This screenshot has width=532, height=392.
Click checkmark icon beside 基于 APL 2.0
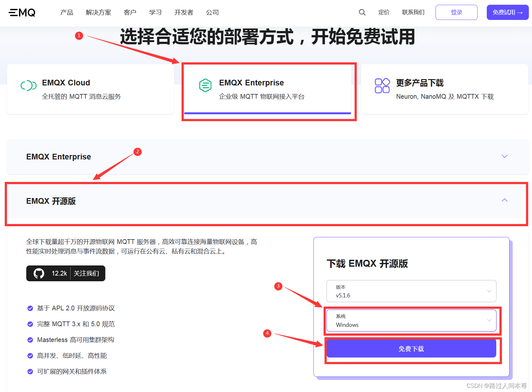tap(30, 308)
